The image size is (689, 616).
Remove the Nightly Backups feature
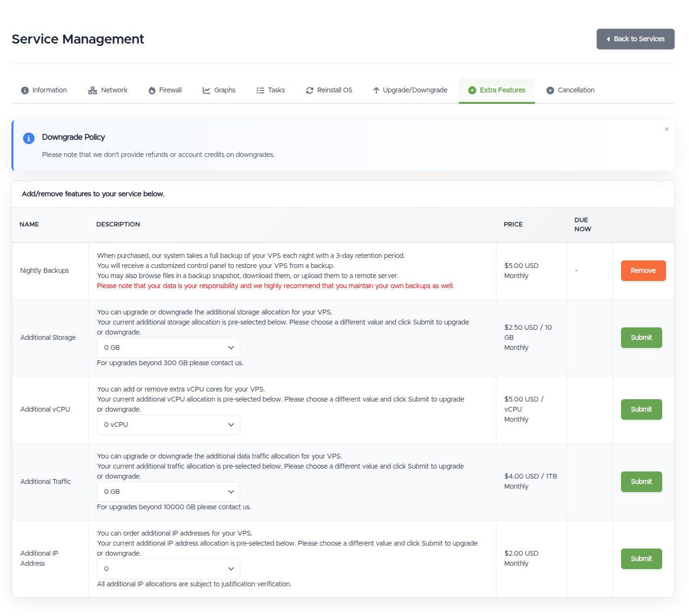pyautogui.click(x=643, y=271)
